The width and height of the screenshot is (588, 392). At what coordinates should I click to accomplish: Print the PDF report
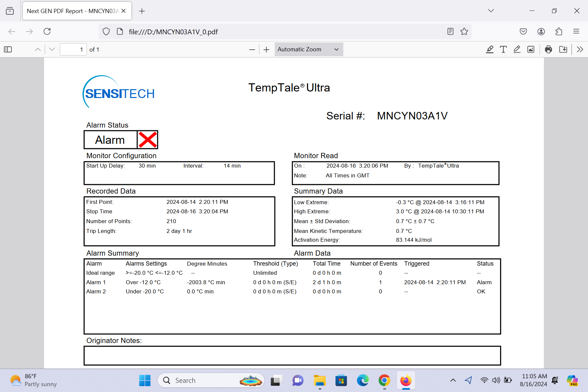pyautogui.click(x=548, y=49)
